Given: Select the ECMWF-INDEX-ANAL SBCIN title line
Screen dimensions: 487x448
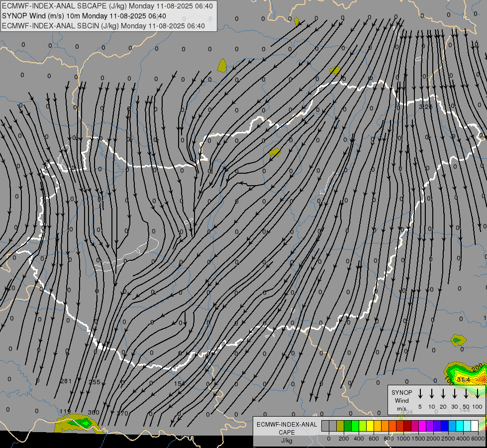Looking at the screenshot, I should (x=103, y=26).
